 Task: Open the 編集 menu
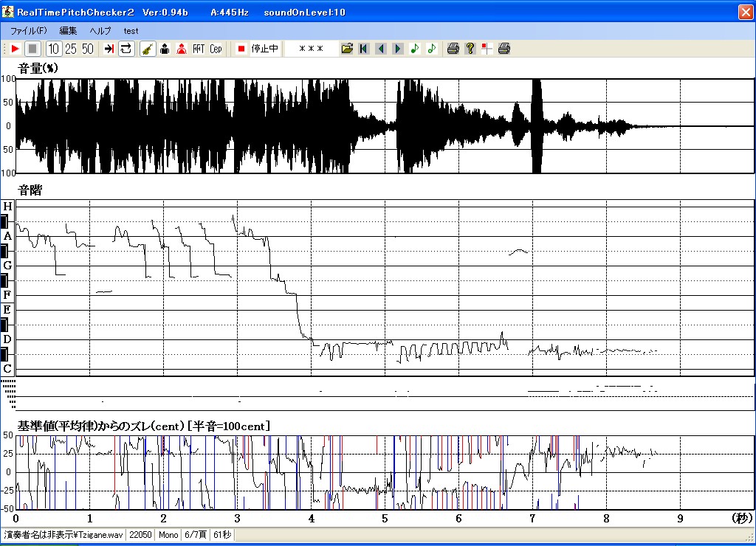[68, 31]
